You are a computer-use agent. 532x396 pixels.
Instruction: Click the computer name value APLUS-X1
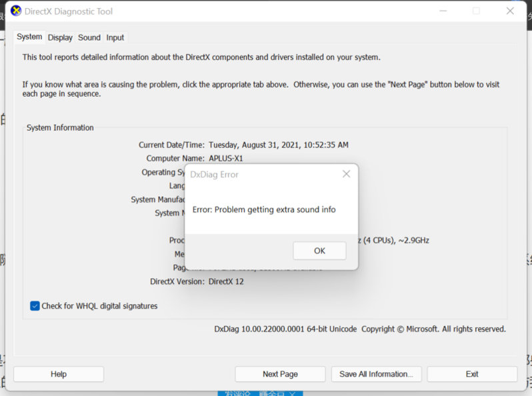[x=226, y=159]
